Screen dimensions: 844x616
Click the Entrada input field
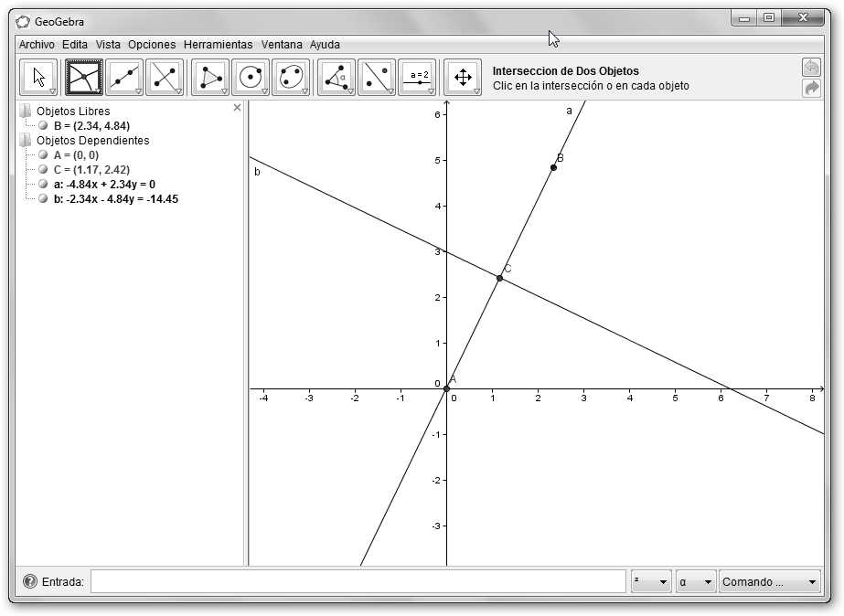coord(358,581)
